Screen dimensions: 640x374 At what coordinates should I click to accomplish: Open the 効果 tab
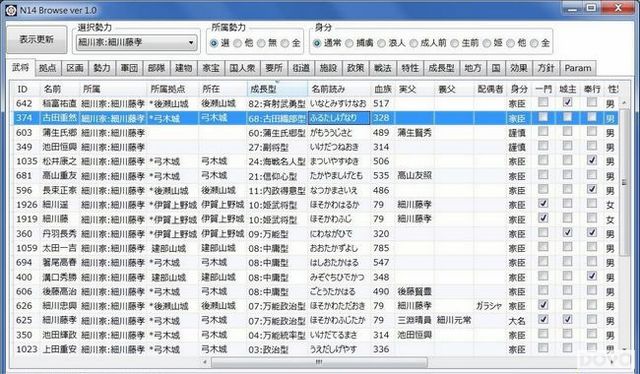click(x=519, y=68)
